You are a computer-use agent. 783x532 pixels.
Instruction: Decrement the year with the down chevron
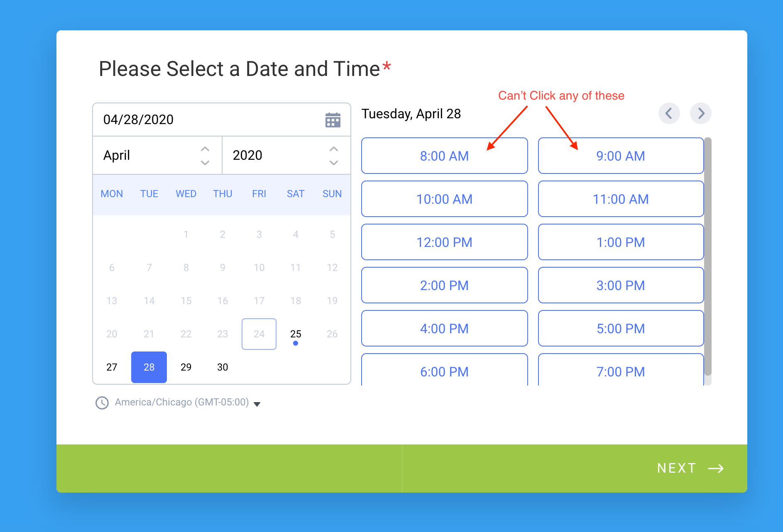point(333,163)
